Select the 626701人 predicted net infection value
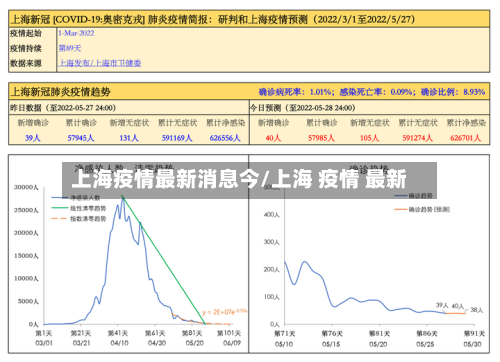The height and width of the screenshot is (362, 500). coord(466,138)
